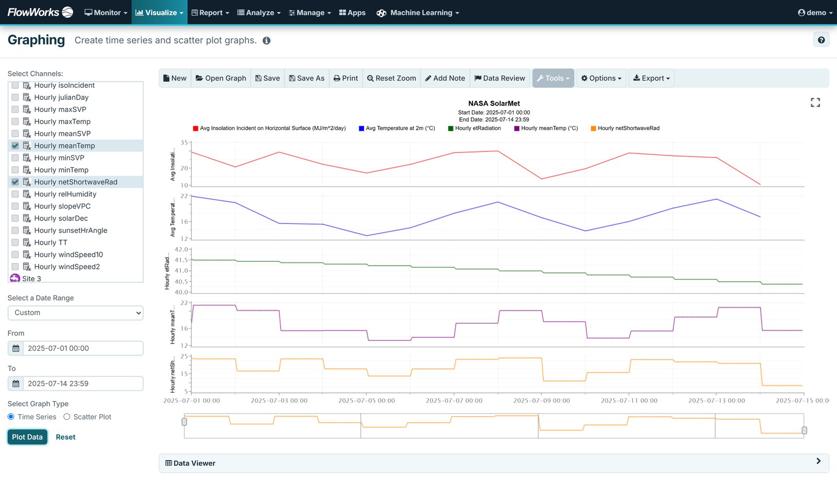Click Reset Zoom in the toolbar
The height and width of the screenshot is (504, 837).
[391, 78]
